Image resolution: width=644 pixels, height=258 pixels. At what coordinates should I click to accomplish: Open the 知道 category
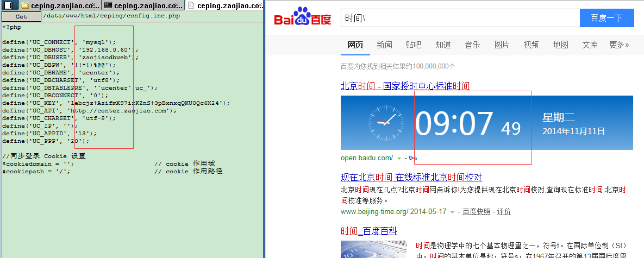443,45
